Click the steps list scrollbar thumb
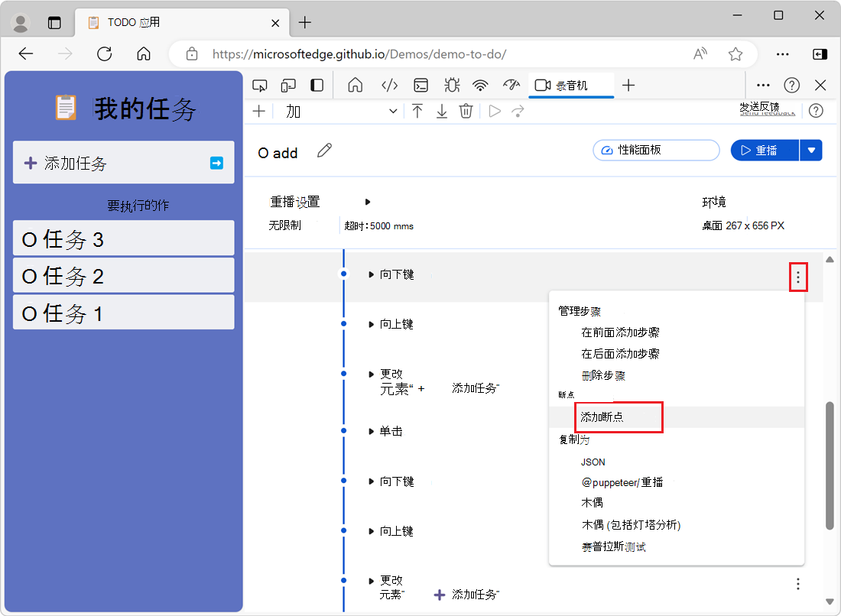 coord(830,465)
